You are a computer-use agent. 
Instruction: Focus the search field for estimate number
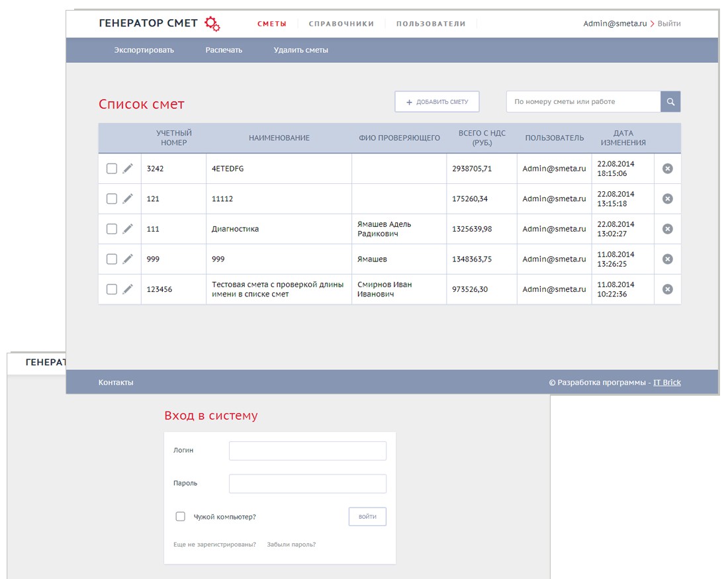pos(584,102)
